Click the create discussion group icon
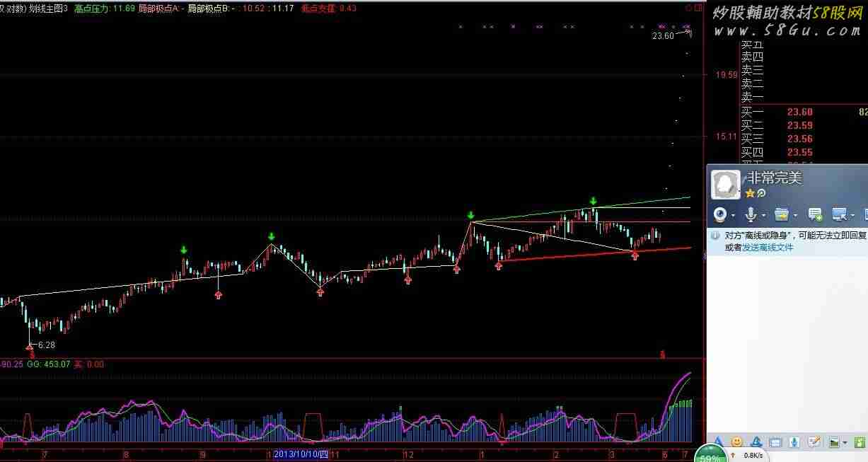 tap(815, 214)
